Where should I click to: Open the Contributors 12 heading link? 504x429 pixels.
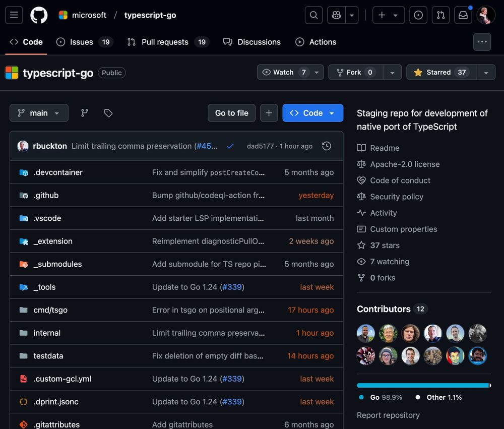(392, 309)
